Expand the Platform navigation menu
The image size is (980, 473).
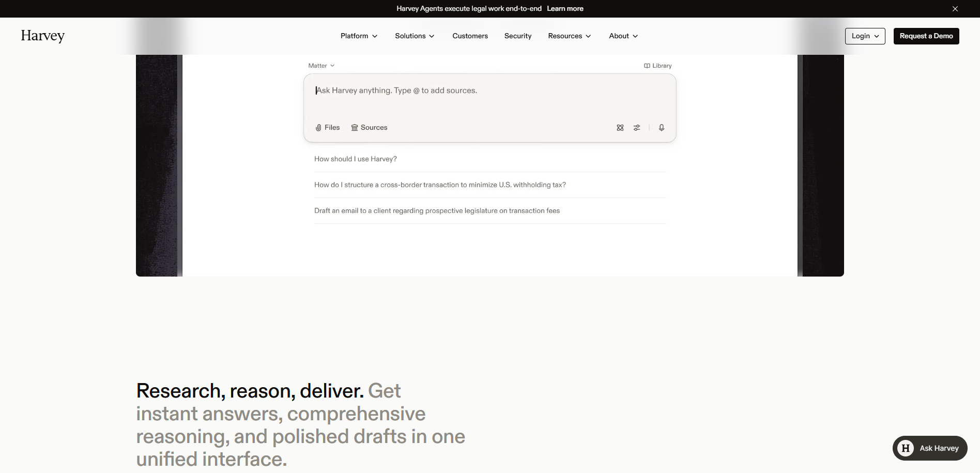[x=359, y=36]
